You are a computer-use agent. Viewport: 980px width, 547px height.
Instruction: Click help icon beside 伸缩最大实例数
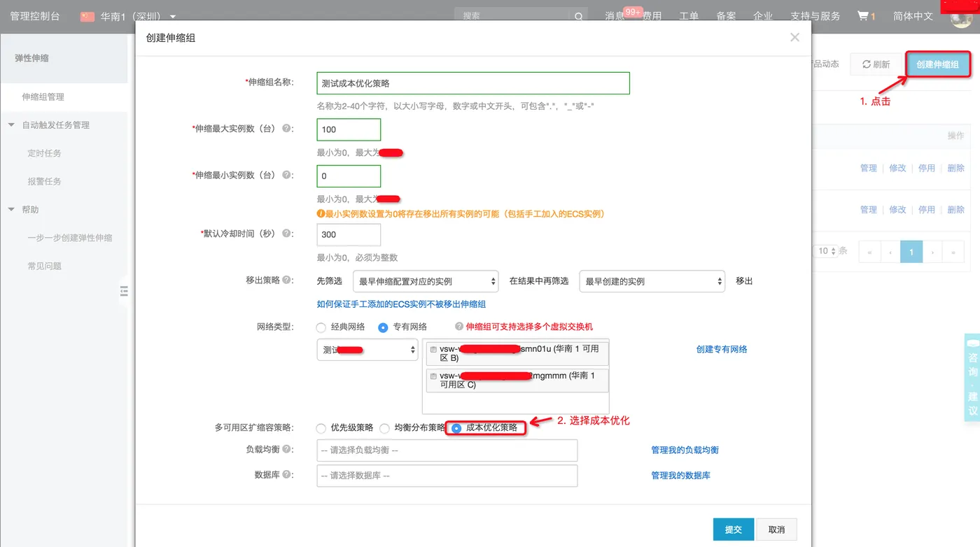point(286,129)
